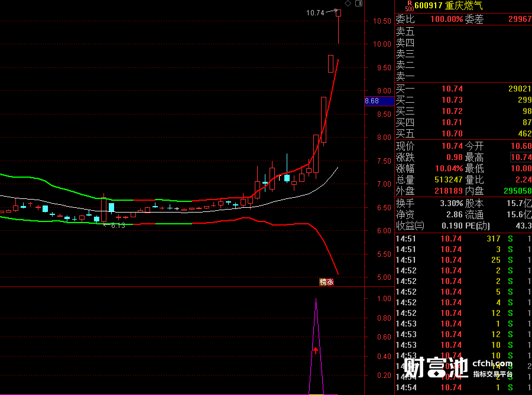The height and width of the screenshot is (395, 532).
Task: Click the 流通 value 15.6亿
Action: 519,214
